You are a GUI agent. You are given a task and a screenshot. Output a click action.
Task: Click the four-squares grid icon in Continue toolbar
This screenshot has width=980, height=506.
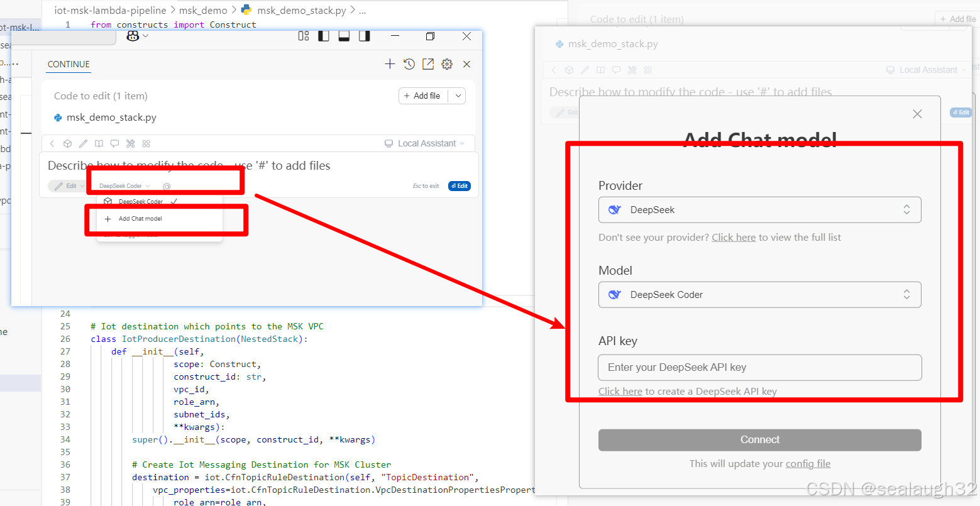tap(146, 143)
